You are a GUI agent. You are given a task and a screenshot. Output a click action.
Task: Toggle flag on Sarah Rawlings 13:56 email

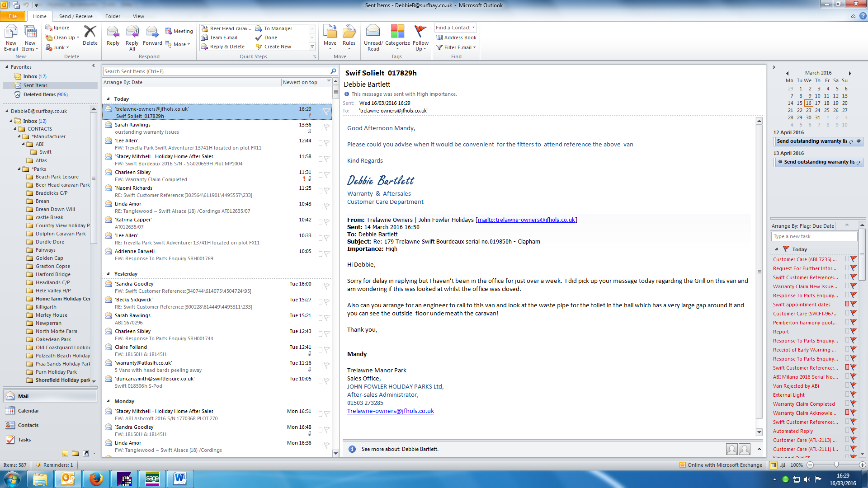coord(326,127)
